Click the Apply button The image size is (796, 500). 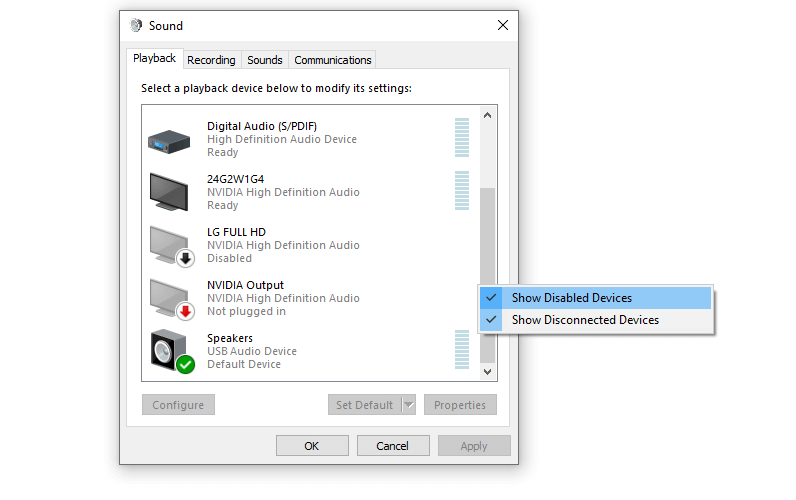[x=474, y=446]
